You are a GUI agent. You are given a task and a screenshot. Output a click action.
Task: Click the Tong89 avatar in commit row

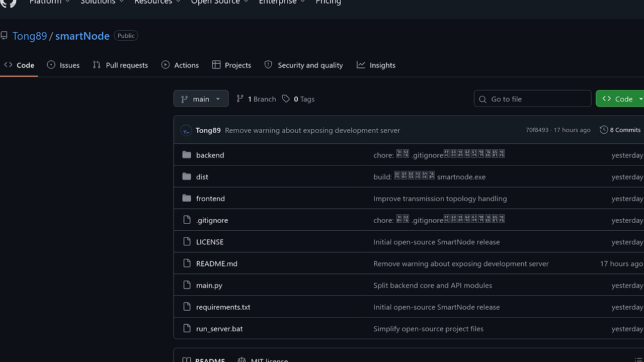186,130
